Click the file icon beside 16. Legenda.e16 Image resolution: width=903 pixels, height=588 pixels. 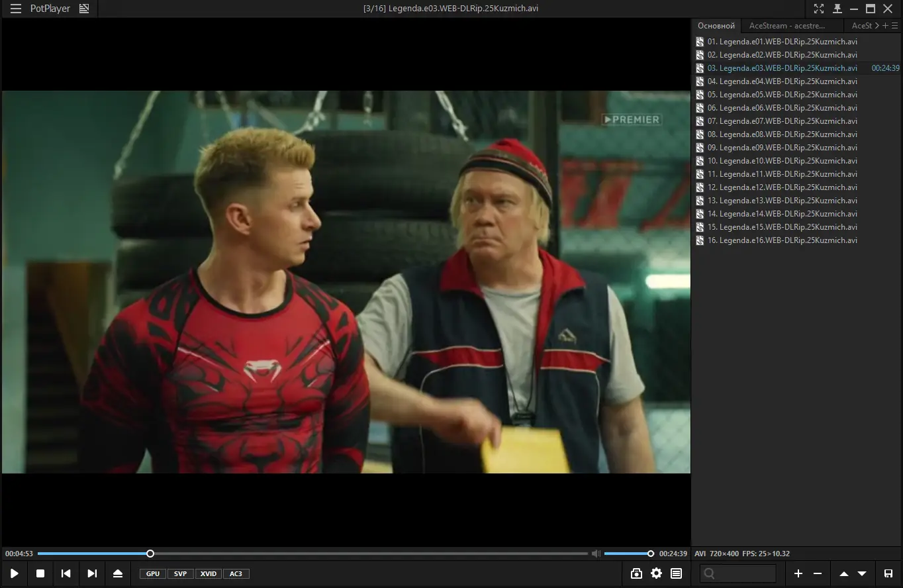coord(700,240)
